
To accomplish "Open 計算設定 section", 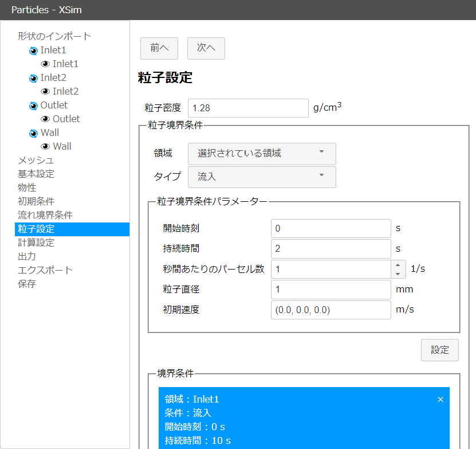I will (36, 243).
